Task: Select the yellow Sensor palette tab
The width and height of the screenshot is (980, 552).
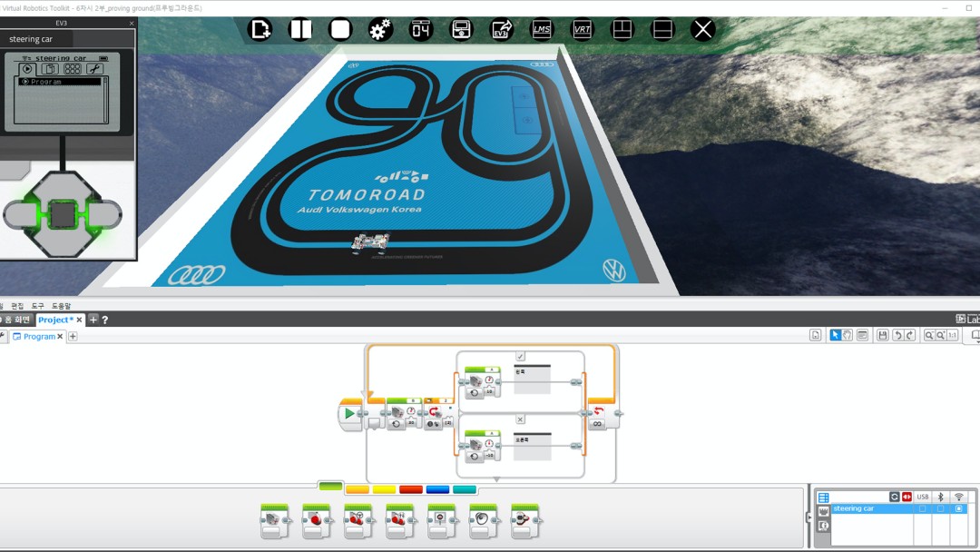Action: pyautogui.click(x=384, y=489)
